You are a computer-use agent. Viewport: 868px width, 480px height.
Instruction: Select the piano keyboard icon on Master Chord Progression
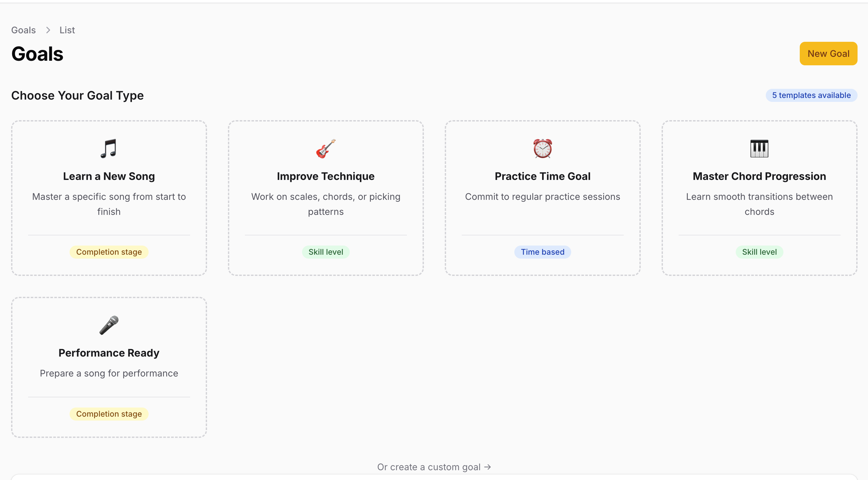[x=759, y=148]
